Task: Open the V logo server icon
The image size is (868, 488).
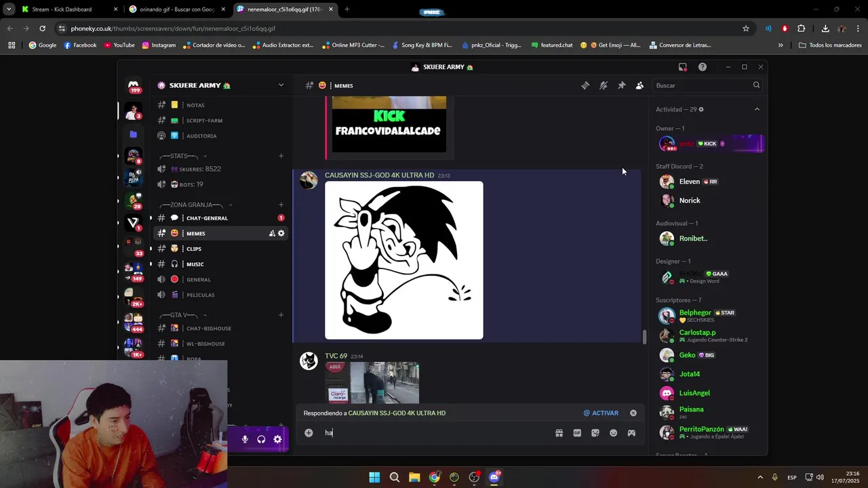Action: (134, 222)
